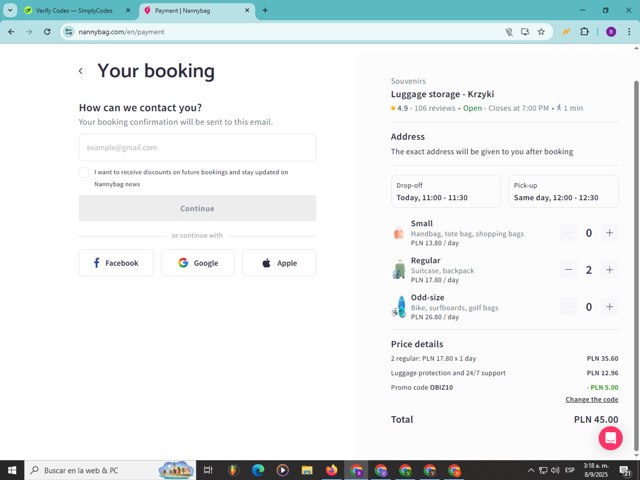This screenshot has height=480, width=640.
Task: Click the nannybag.com address bar URL
Action: [121, 32]
